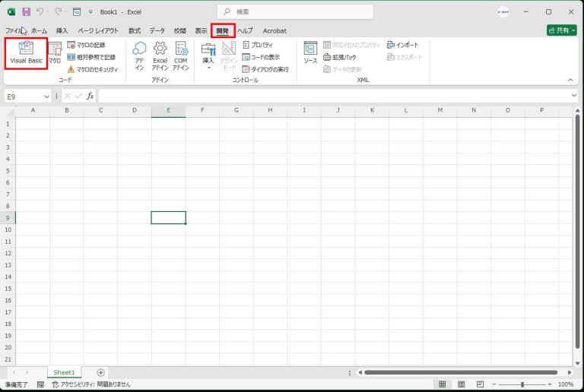This screenshot has width=584, height=392.
Task: Click the save icon in title bar
Action: (x=27, y=12)
